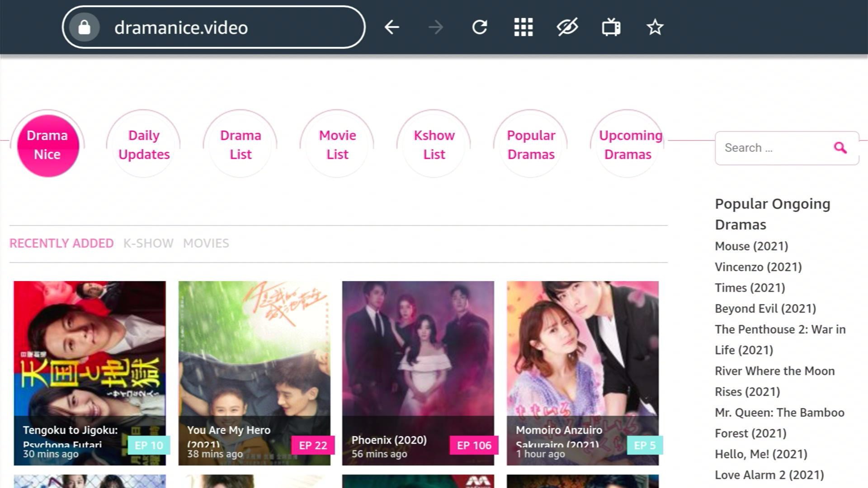
Task: Select the Upcoming Dramas menu bubble
Action: [x=627, y=145]
